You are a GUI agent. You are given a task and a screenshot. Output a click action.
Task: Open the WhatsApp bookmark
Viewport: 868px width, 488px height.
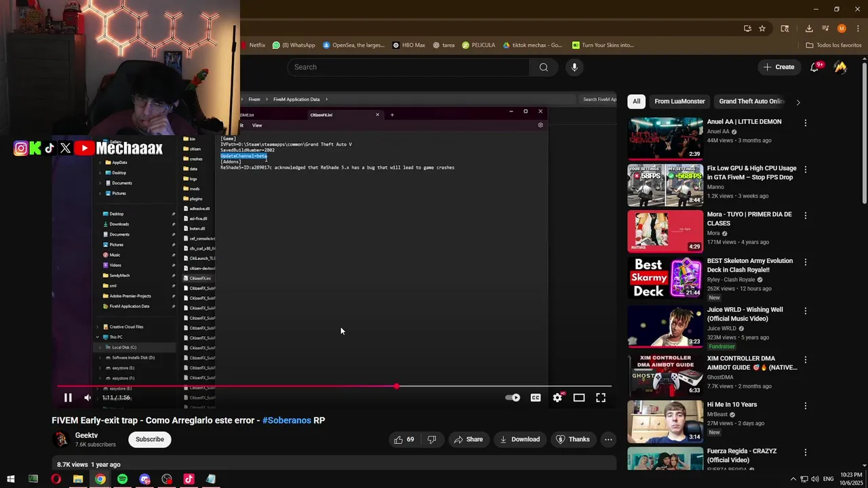pyautogui.click(x=294, y=45)
